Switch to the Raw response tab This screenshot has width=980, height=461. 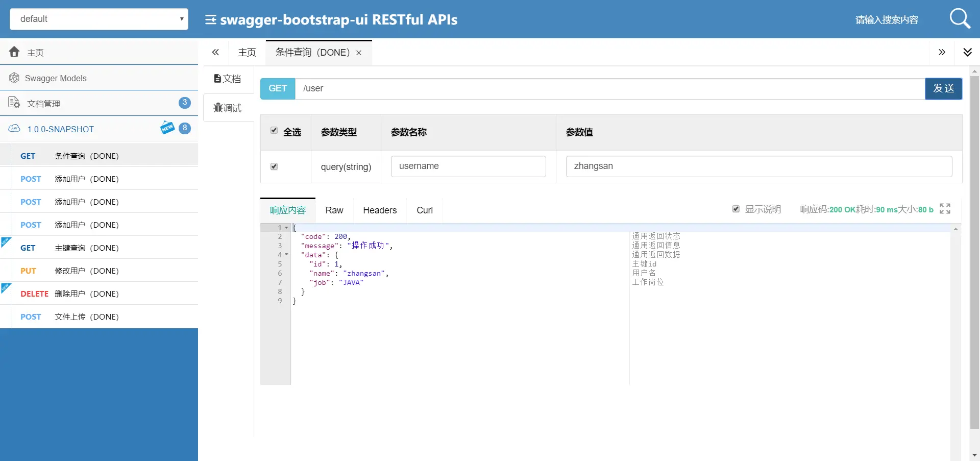point(334,210)
